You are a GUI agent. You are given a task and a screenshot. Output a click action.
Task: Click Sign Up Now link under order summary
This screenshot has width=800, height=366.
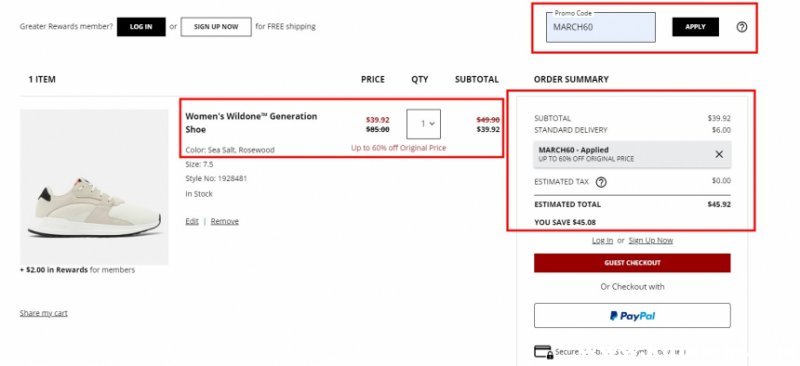click(651, 240)
